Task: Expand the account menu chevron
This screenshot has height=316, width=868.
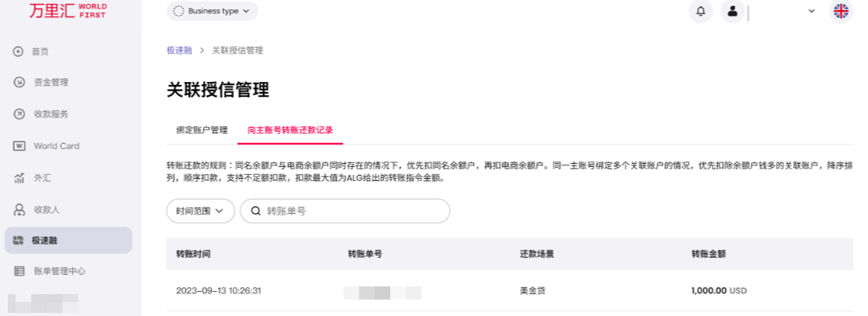Action: point(812,11)
